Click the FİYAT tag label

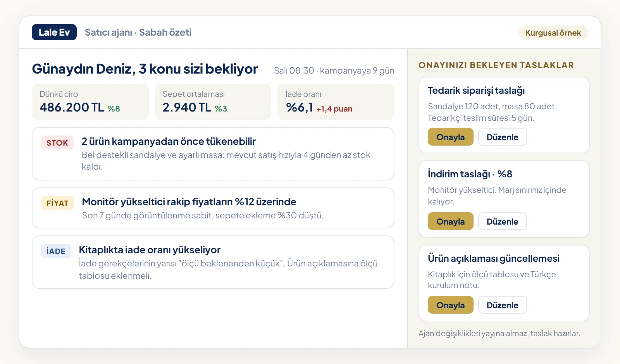[x=57, y=203]
